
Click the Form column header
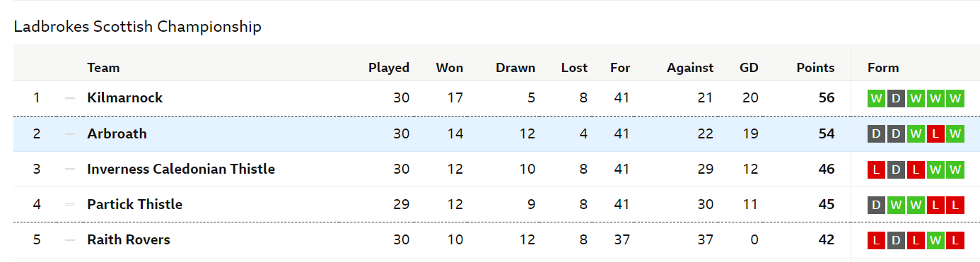[883, 68]
